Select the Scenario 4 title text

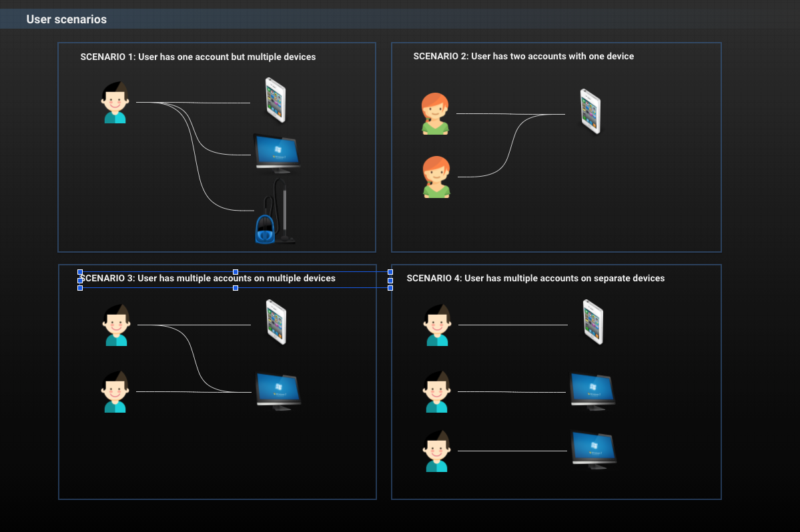click(x=535, y=278)
